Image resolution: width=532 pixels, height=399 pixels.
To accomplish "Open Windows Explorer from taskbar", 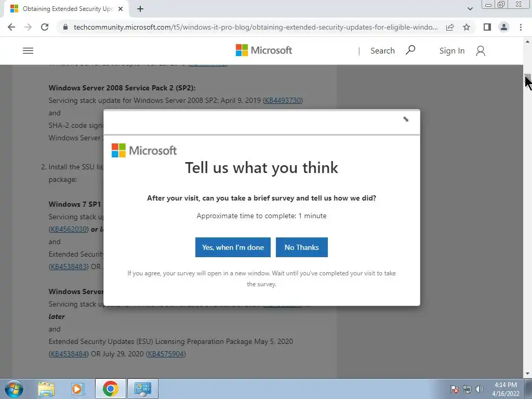I will (x=46, y=389).
